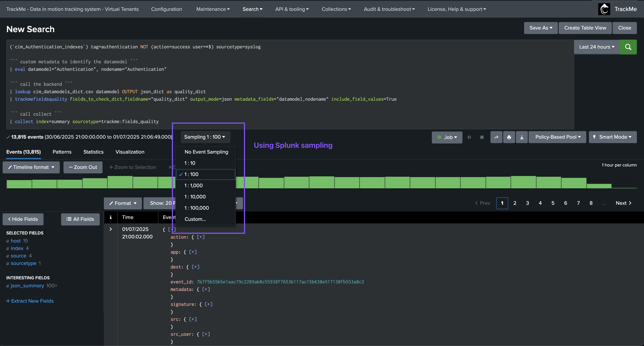Click the All Fields button
Image resolution: width=644 pixels, height=346 pixels.
(80, 219)
